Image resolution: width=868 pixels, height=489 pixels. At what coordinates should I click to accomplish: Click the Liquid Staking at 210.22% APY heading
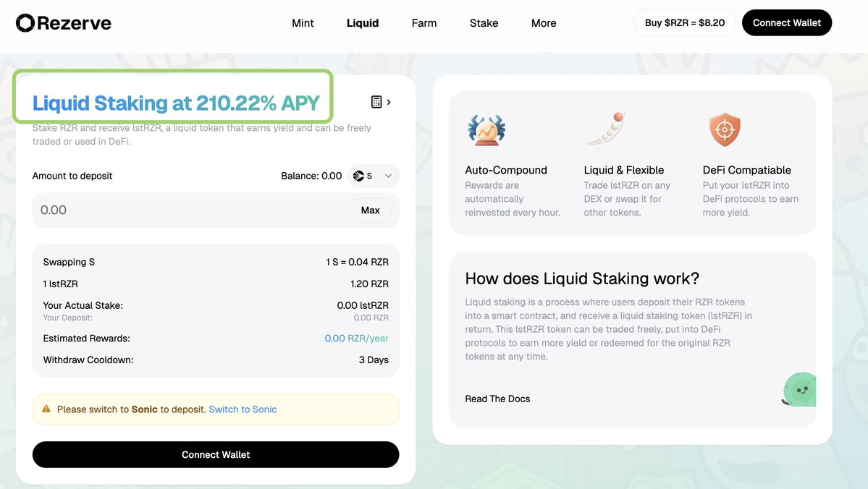pos(176,103)
